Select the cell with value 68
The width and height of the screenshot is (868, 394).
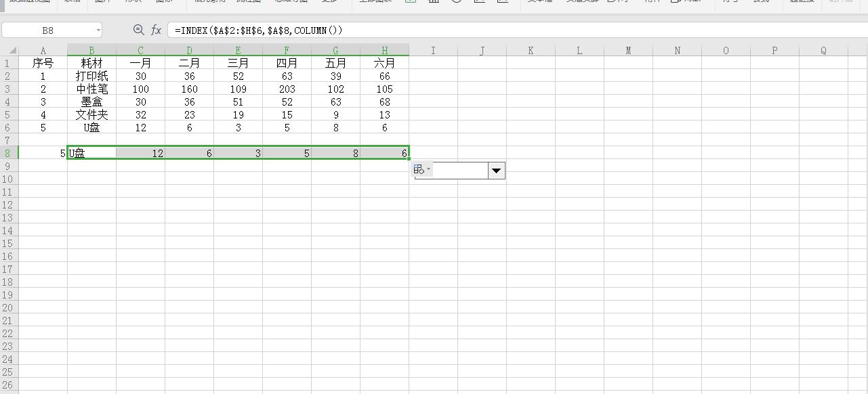[x=385, y=102]
